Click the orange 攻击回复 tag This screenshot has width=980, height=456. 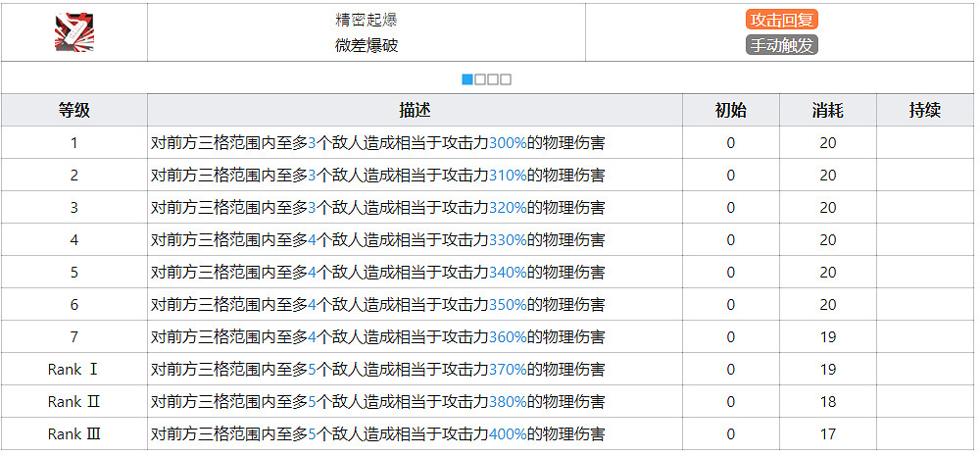click(x=782, y=20)
